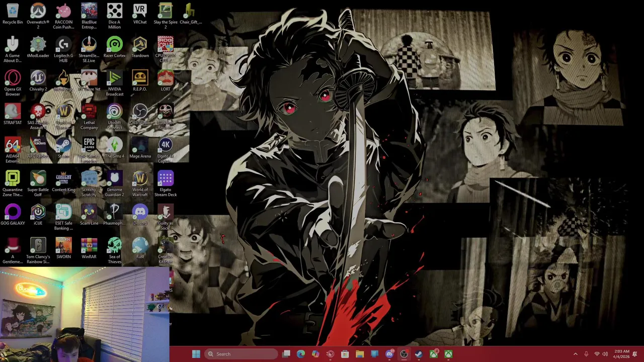
Task: Open Microsoft Edge from the taskbar
Action: 301,354
